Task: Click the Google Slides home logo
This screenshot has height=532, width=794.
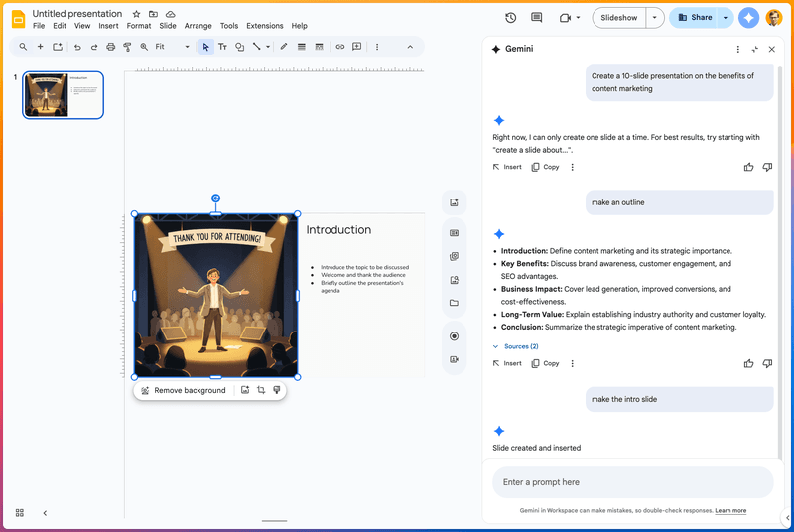Action: click(x=18, y=19)
